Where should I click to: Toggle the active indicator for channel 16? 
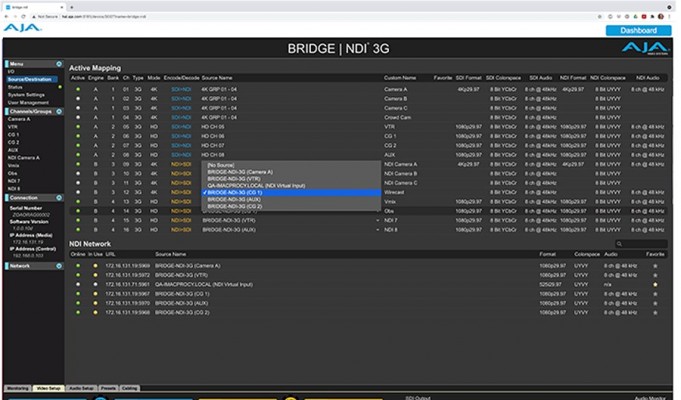click(x=78, y=230)
